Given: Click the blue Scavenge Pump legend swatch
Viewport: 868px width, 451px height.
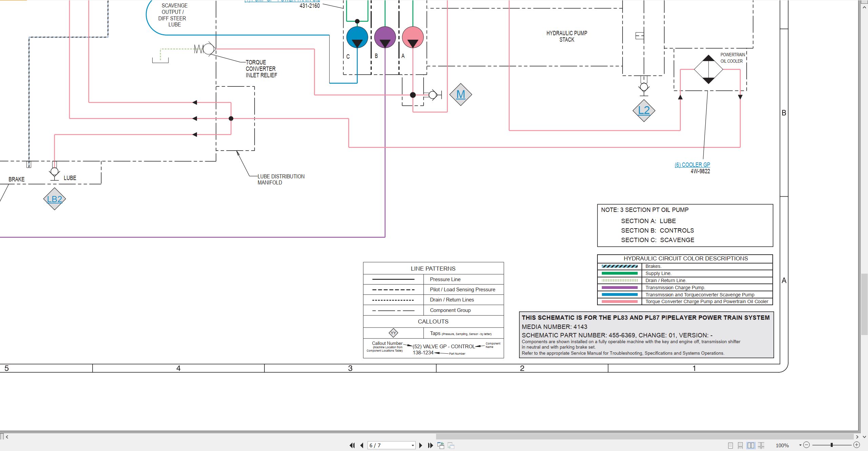Looking at the screenshot, I should coord(619,295).
